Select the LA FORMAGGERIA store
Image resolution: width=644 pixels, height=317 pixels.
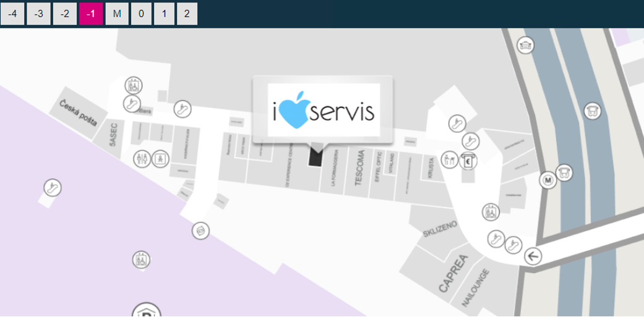(335, 169)
